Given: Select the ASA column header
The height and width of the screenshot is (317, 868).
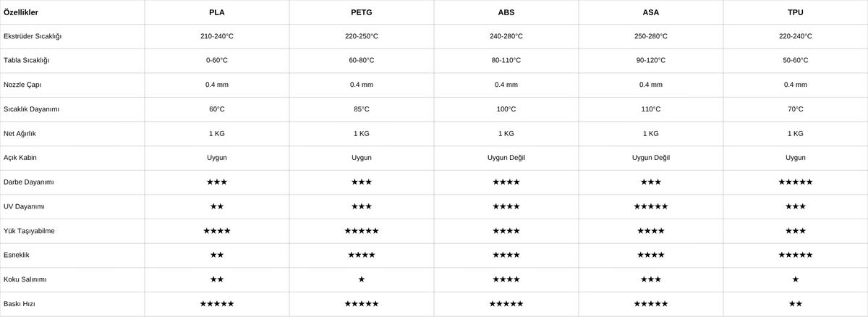Looking at the screenshot, I should 650,12.
